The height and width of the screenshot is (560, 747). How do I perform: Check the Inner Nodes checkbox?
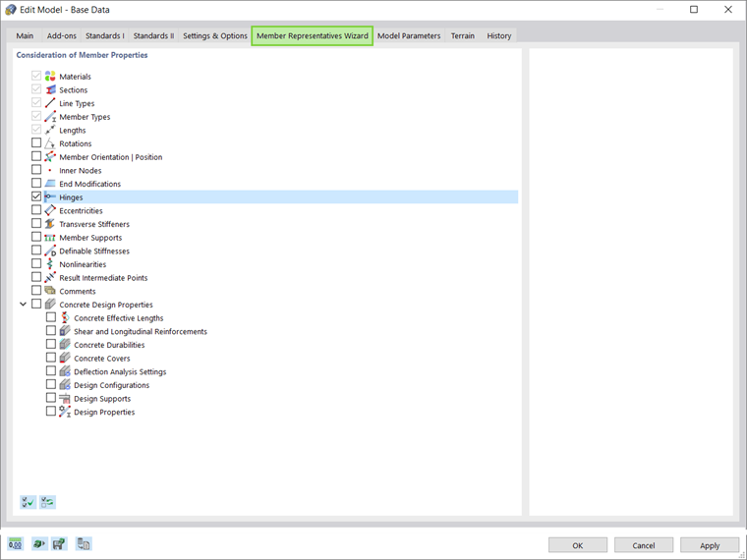tap(36, 169)
